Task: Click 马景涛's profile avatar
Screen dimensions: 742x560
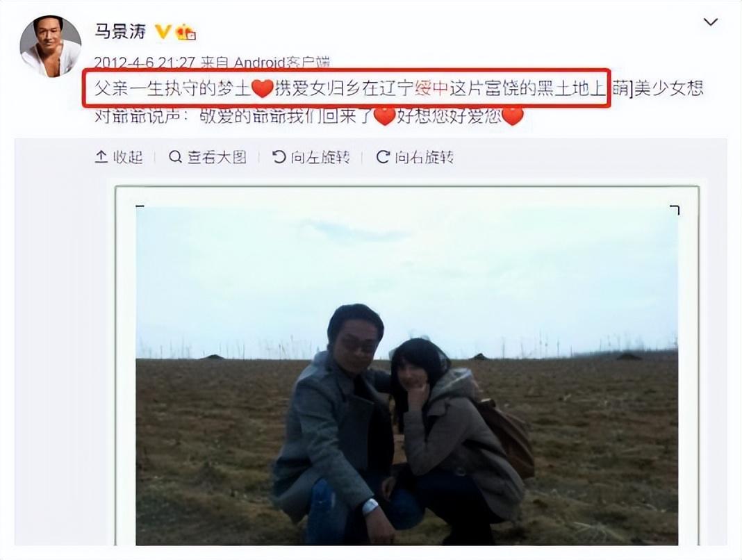Action: point(51,46)
